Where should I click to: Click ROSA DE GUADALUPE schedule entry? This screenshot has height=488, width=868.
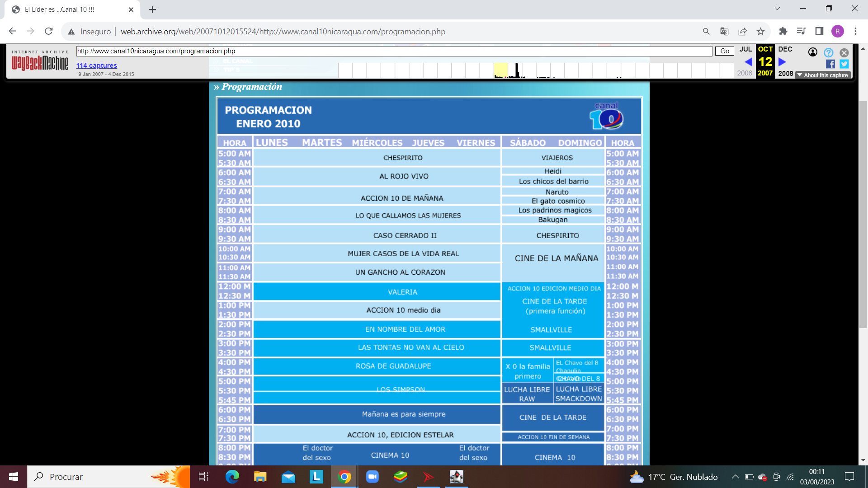point(393,366)
